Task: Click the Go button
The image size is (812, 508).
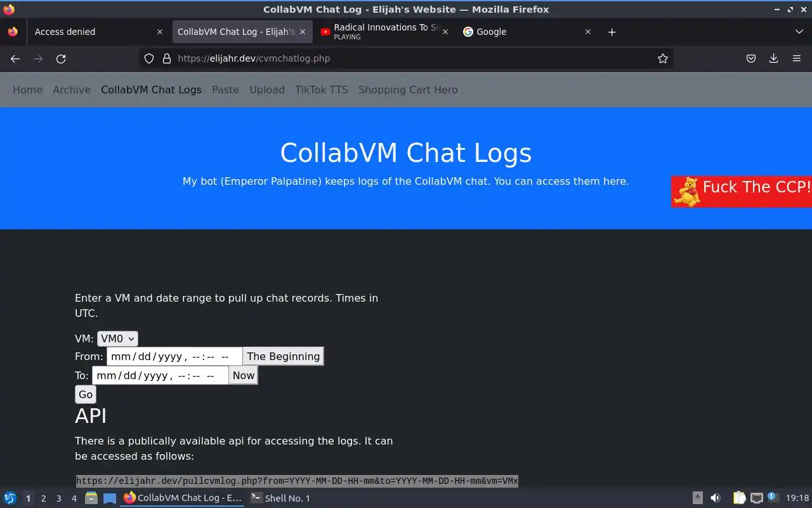Action: point(86,394)
